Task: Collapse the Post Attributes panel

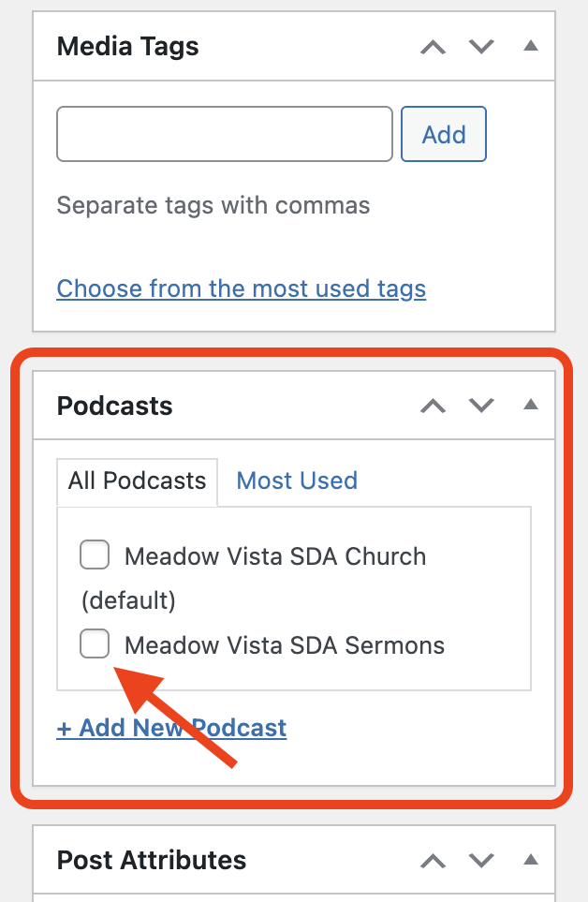Action: [x=531, y=859]
